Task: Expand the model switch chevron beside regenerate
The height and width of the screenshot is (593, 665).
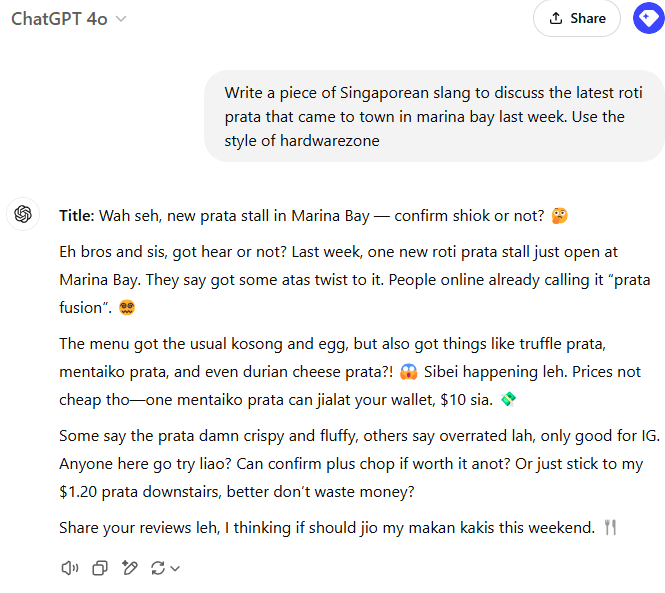Action: point(175,569)
